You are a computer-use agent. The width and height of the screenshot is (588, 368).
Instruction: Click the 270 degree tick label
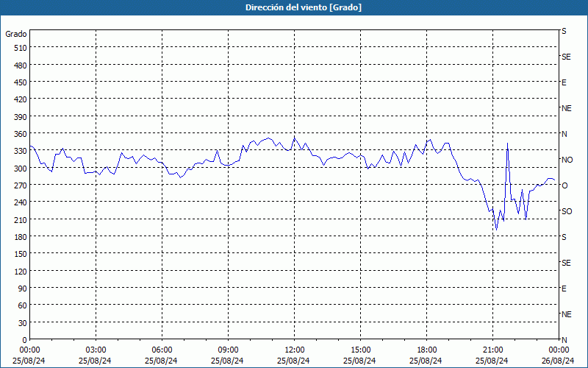click(x=21, y=185)
